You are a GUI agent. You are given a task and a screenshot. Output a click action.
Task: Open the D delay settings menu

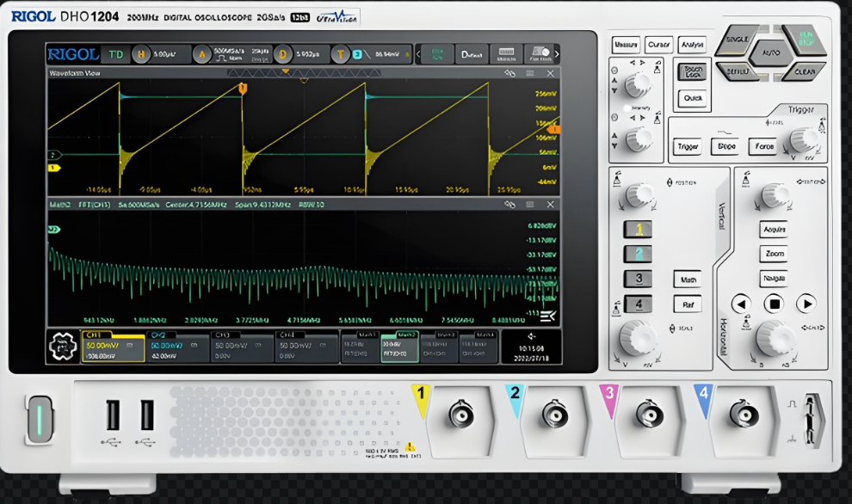pyautogui.click(x=282, y=54)
